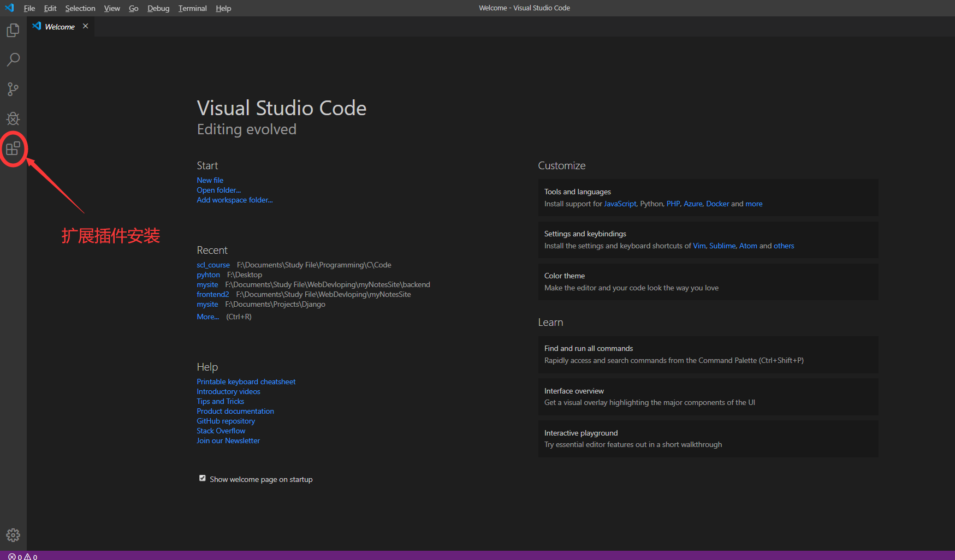Open the Explorer view in activity bar
The width and height of the screenshot is (955, 560).
click(13, 31)
